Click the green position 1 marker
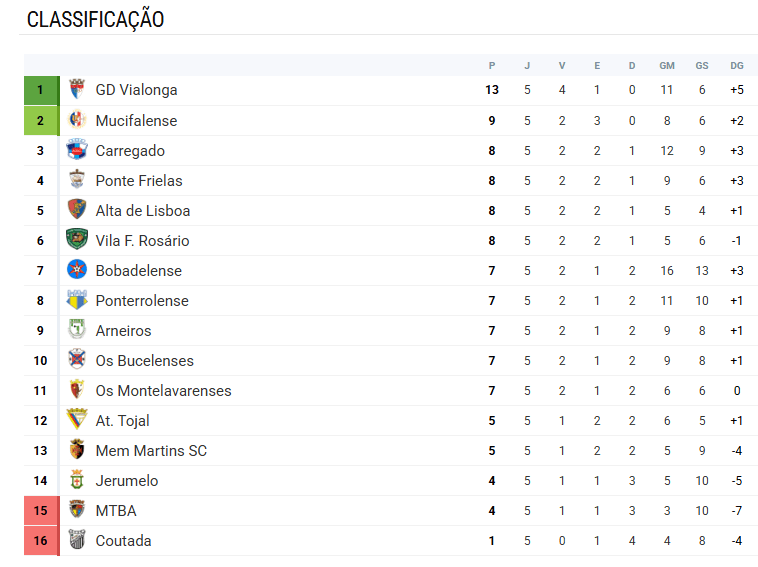The height and width of the screenshot is (567, 758). click(41, 90)
